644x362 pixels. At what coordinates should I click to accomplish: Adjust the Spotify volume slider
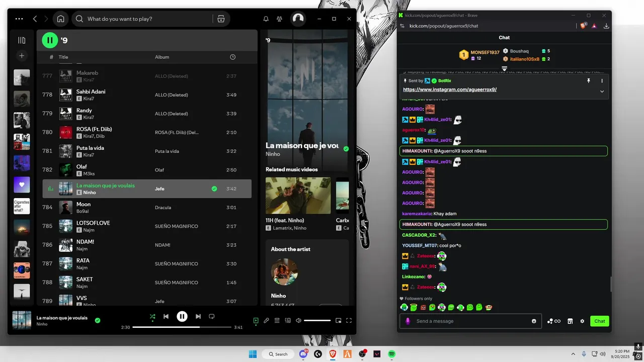point(317,320)
